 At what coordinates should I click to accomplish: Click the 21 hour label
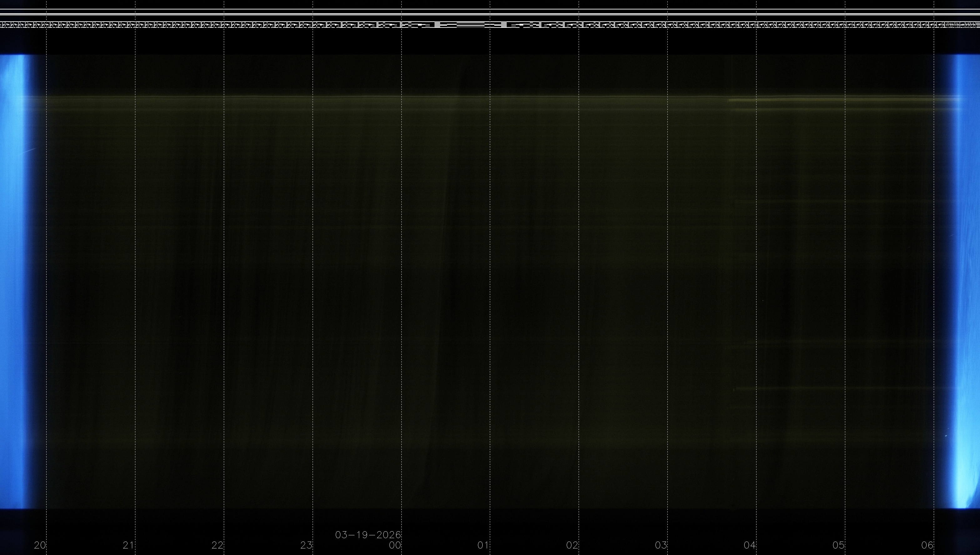(x=128, y=545)
